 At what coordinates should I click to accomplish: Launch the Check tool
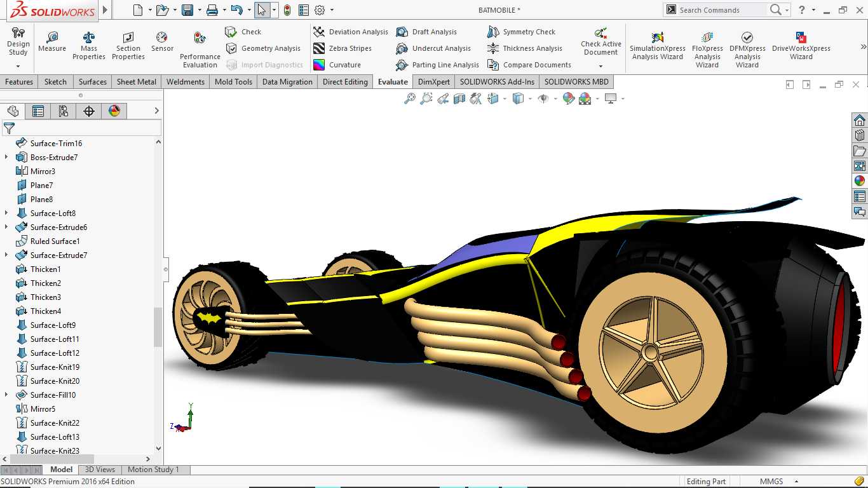click(x=243, y=32)
